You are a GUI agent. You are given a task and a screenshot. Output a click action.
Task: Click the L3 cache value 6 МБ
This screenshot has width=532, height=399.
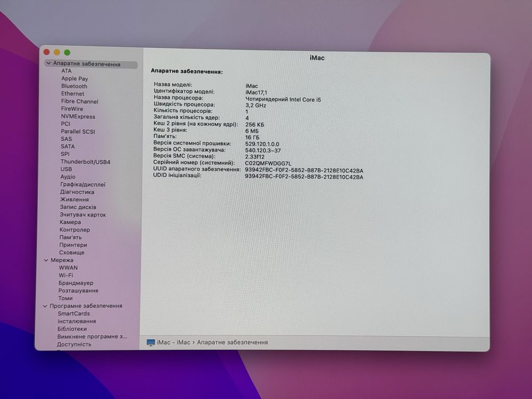(252, 131)
